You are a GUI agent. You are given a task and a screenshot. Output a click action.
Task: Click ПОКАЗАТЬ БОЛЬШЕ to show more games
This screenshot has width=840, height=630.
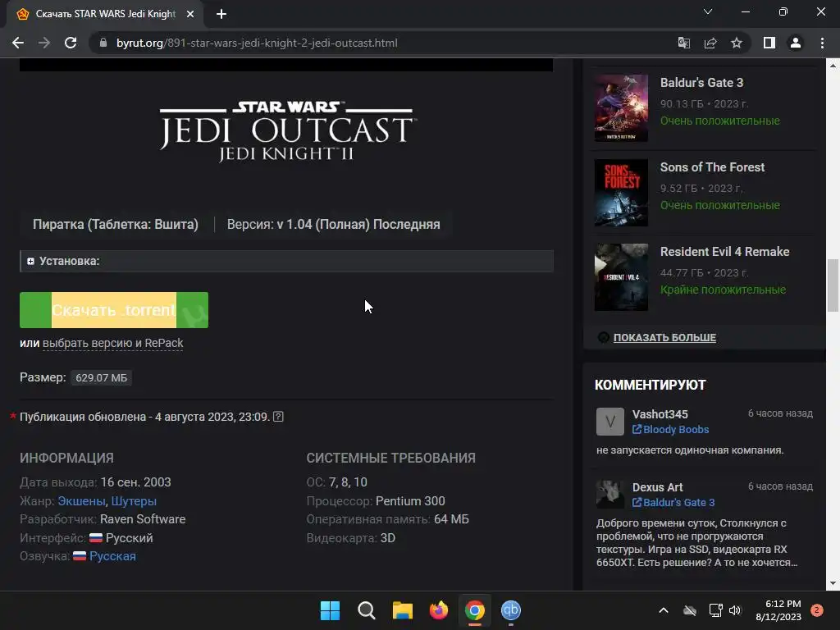pos(664,337)
